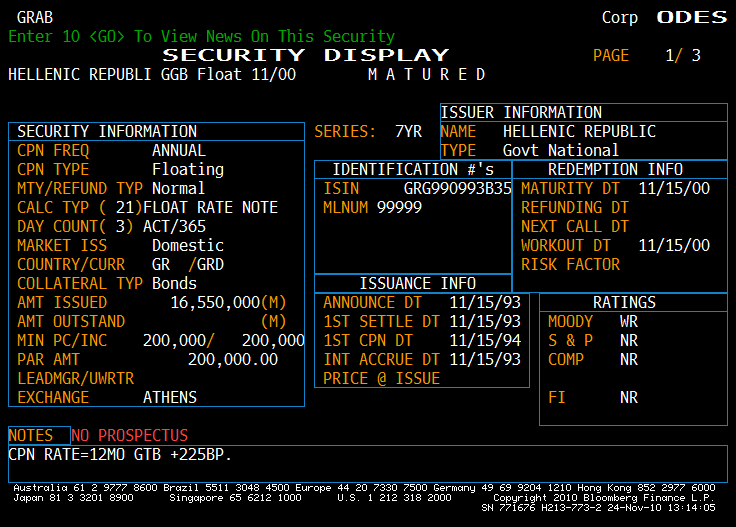The image size is (736, 527).
Task: Click the 1ST CPN DT value 11/15/94
Action: point(485,340)
